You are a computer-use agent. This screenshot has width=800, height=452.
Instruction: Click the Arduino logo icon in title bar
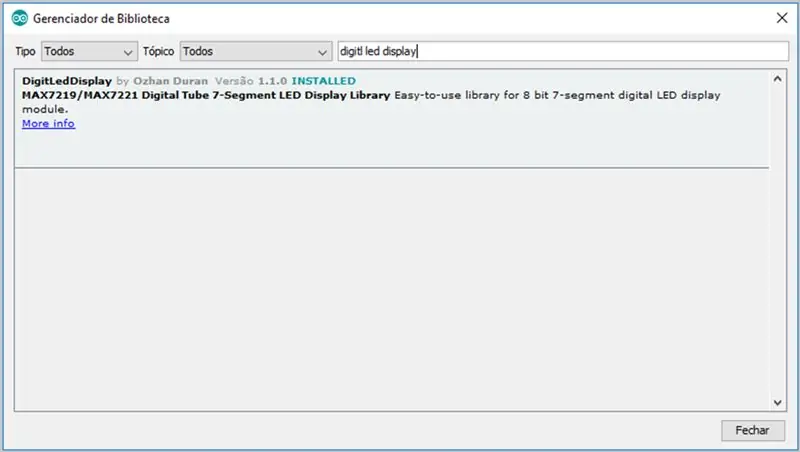pyautogui.click(x=19, y=18)
